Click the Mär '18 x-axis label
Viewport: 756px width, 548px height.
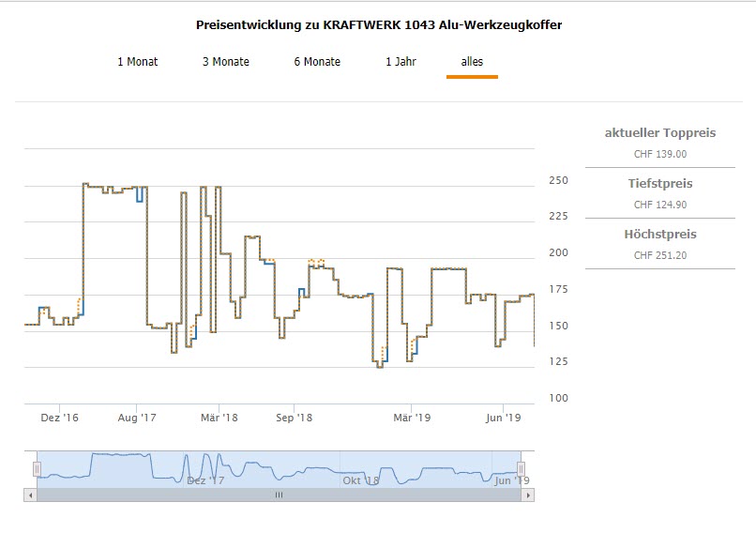click(219, 419)
